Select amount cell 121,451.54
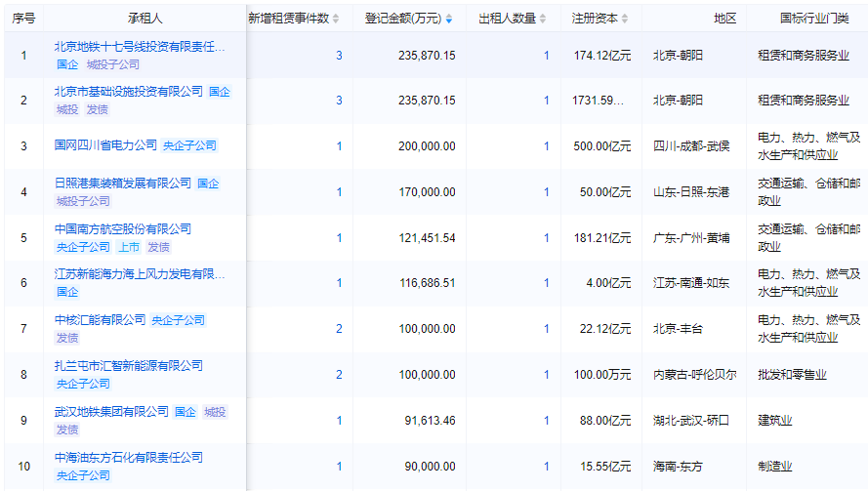Image resolution: width=868 pixels, height=491 pixels. (x=427, y=238)
